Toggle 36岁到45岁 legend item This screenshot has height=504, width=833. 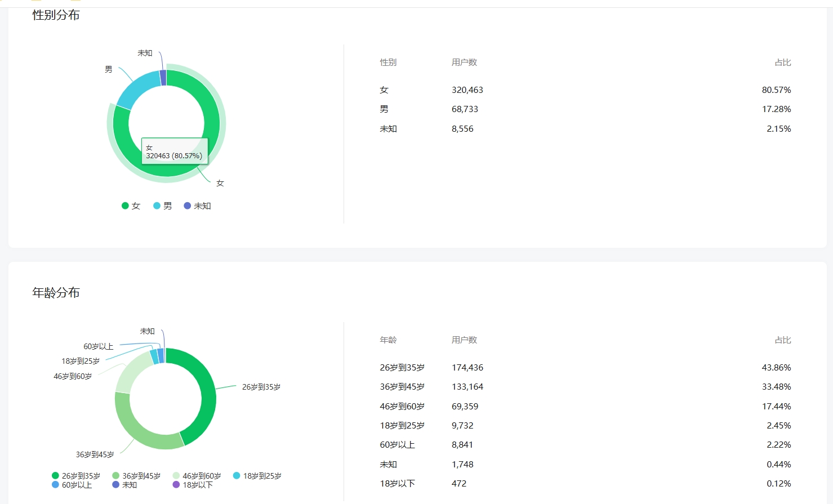pos(136,476)
